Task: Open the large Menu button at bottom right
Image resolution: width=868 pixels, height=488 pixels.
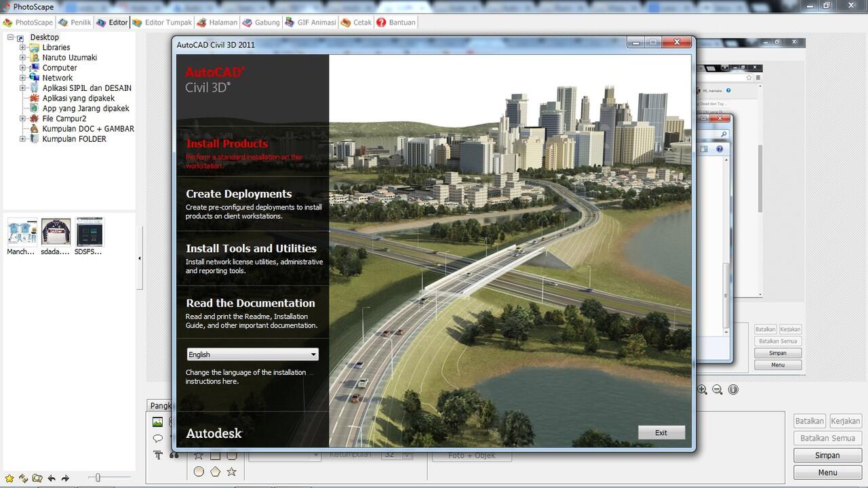Action: [x=827, y=472]
